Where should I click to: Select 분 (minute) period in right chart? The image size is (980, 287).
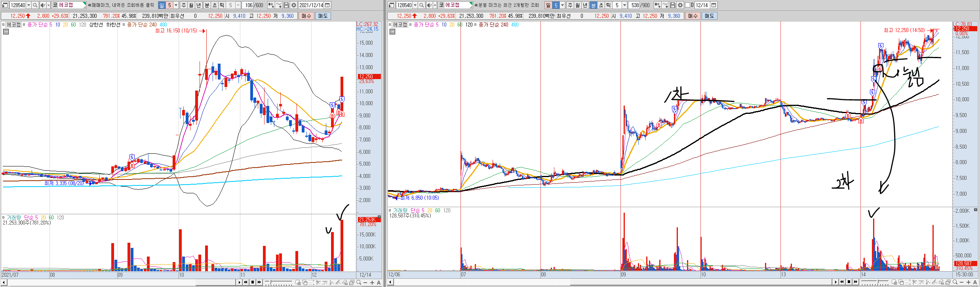click(x=594, y=5)
